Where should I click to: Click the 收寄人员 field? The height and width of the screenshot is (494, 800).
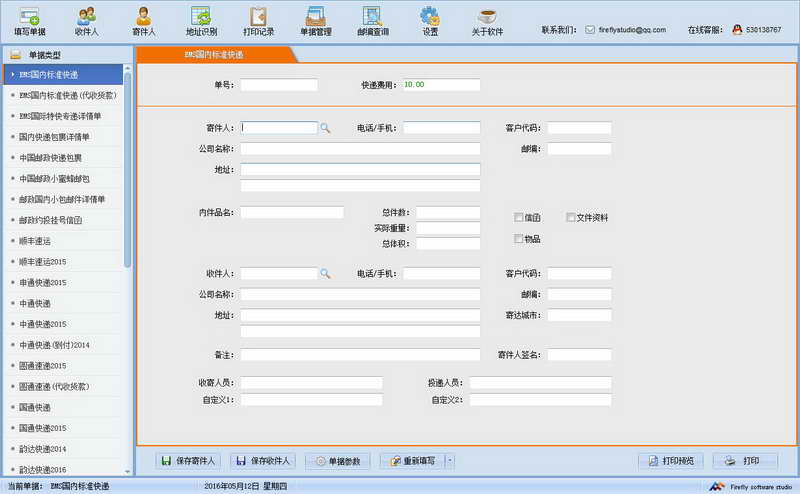(311, 383)
